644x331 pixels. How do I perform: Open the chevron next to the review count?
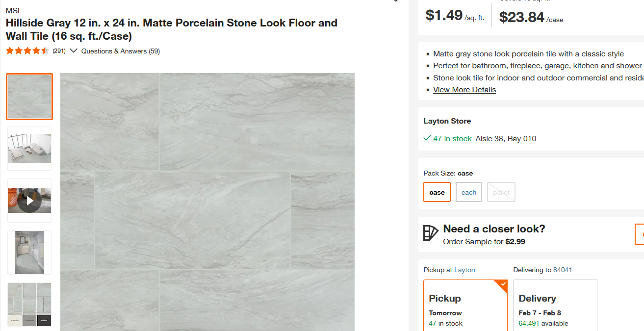click(x=74, y=51)
